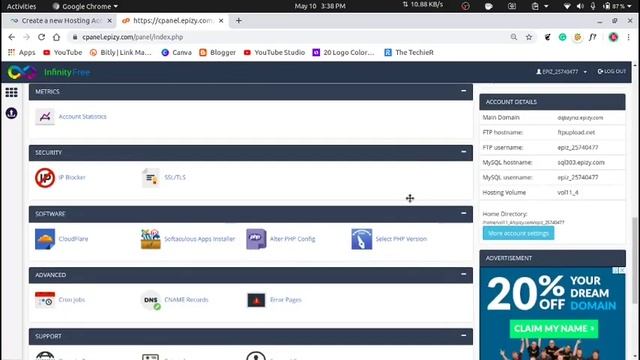Open the Blogger bookmark
Viewport: 640px width, 360px height.
pyautogui.click(x=218, y=52)
